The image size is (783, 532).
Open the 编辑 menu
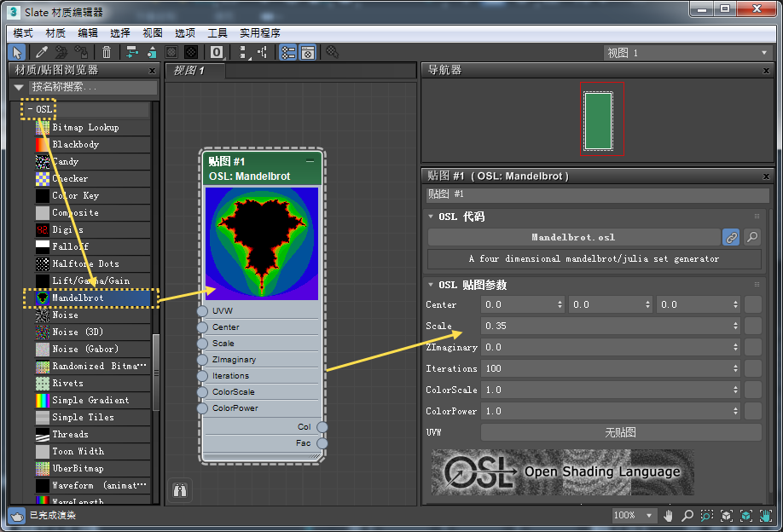coord(88,33)
